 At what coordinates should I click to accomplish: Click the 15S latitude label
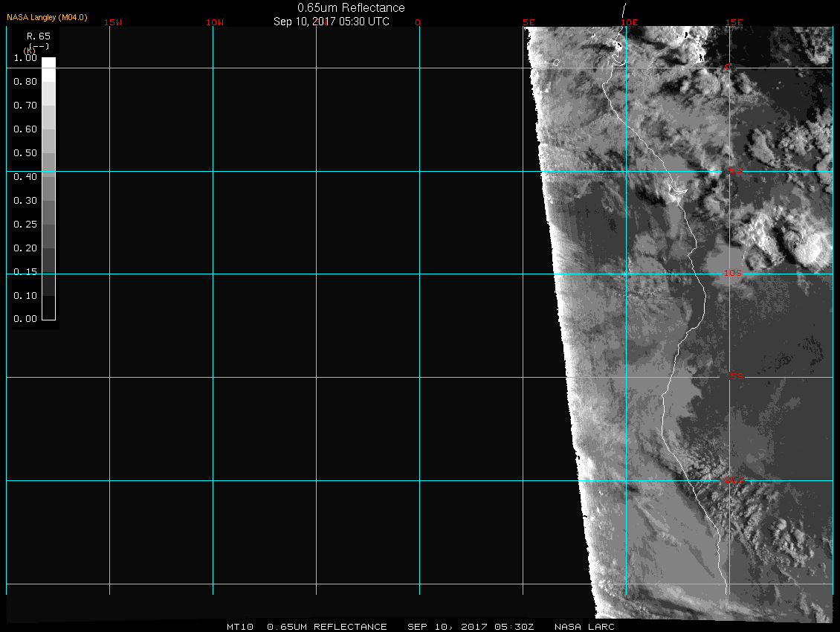734,377
